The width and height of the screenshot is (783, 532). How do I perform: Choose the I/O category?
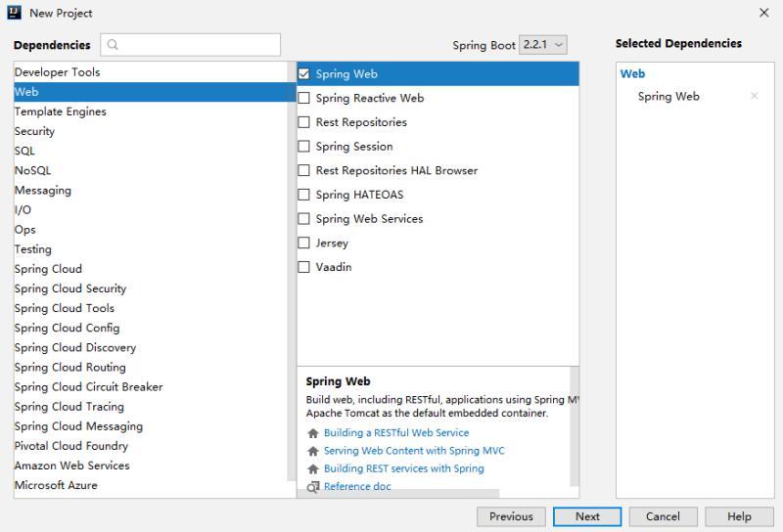coord(151,209)
